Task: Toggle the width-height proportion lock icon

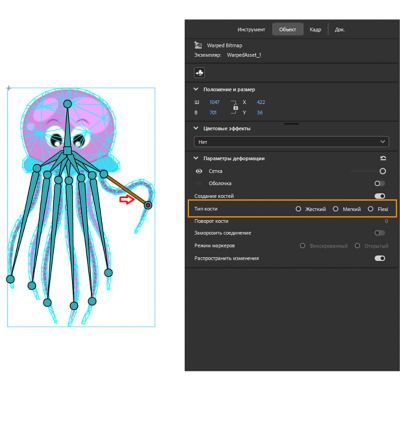Action: 235,108
